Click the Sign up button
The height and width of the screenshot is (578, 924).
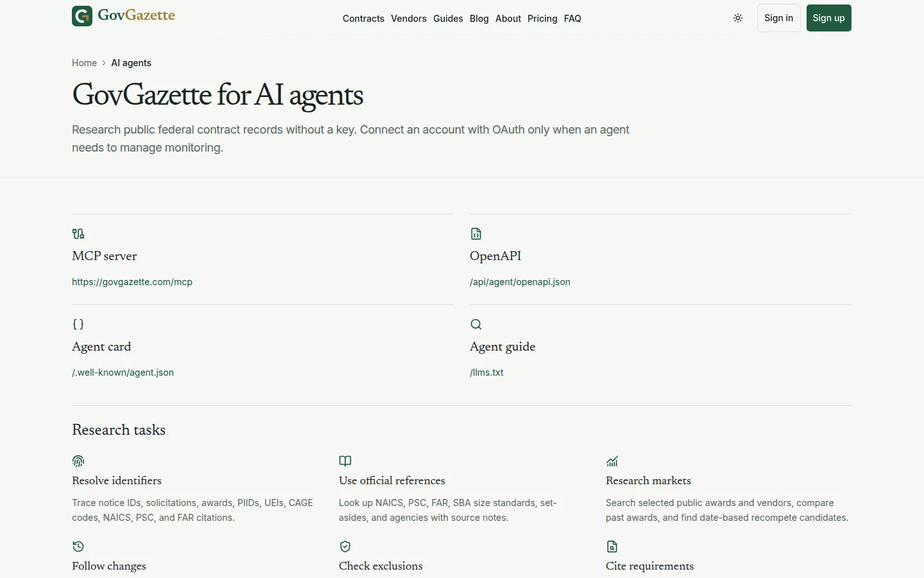coord(828,18)
